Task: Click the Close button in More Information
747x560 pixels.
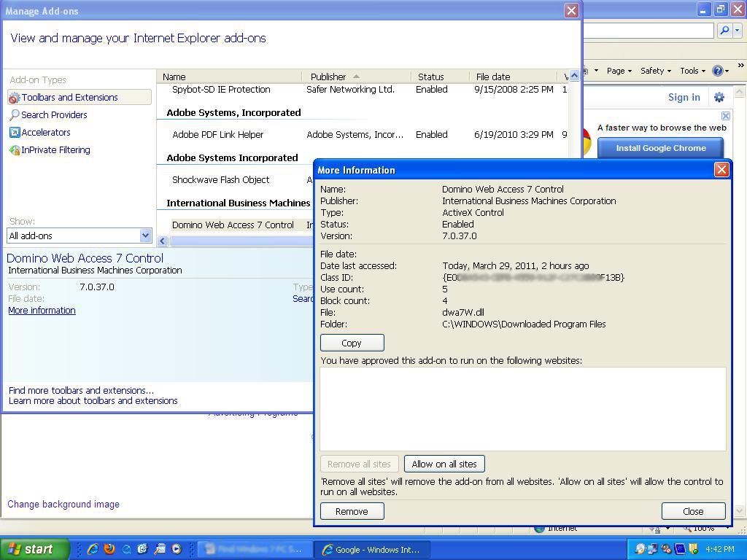Action: pos(693,511)
